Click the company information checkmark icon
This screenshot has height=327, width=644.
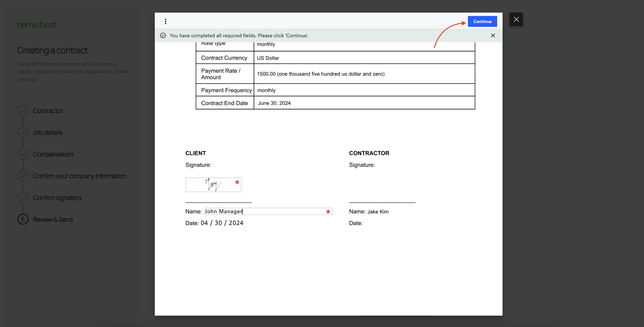tap(23, 176)
